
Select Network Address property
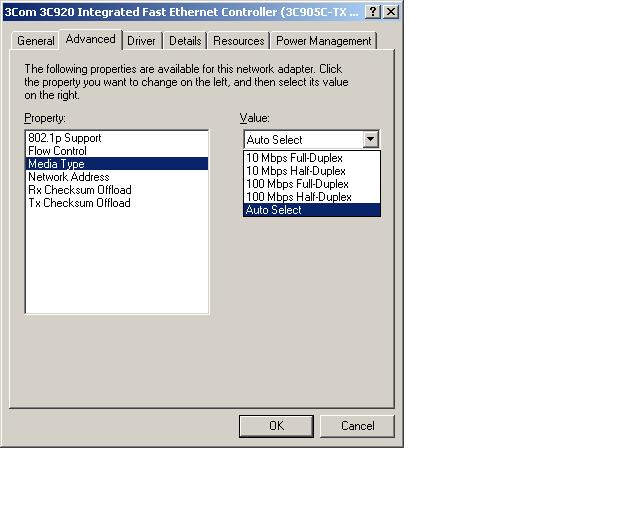117,177
